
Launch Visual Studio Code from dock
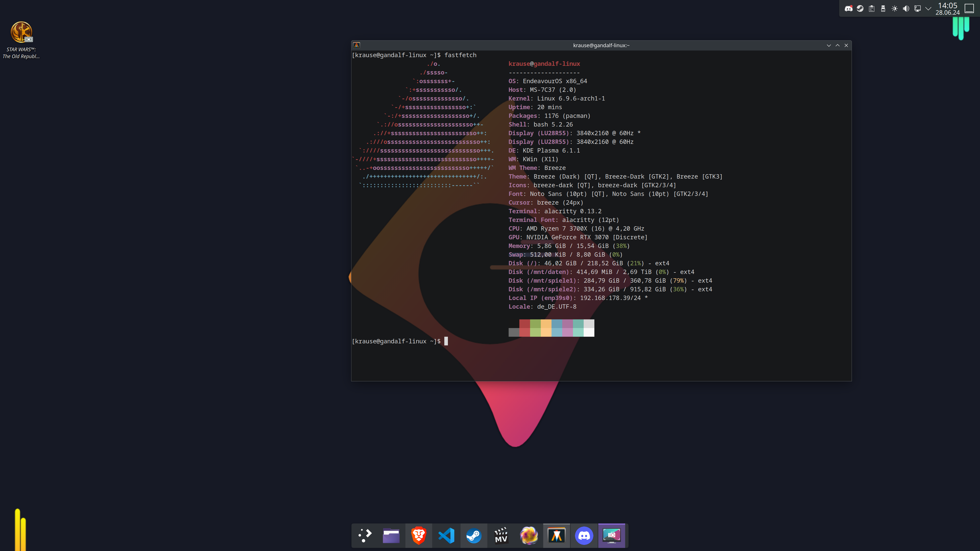(x=446, y=535)
